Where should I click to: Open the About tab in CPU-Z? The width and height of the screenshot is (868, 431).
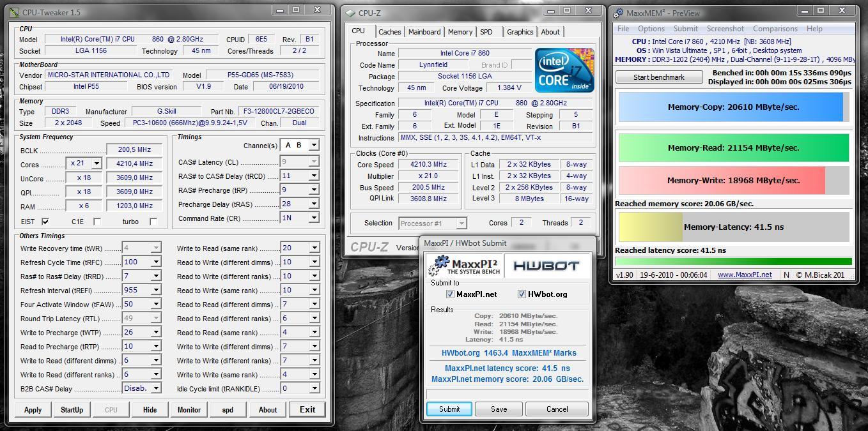click(x=550, y=32)
